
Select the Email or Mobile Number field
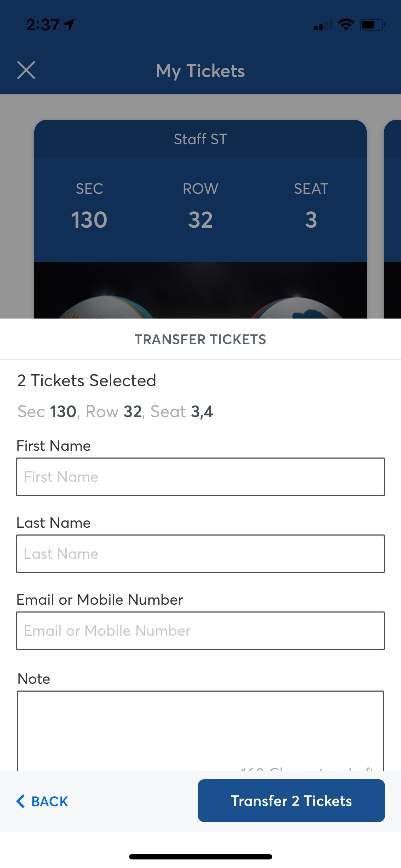tap(200, 631)
